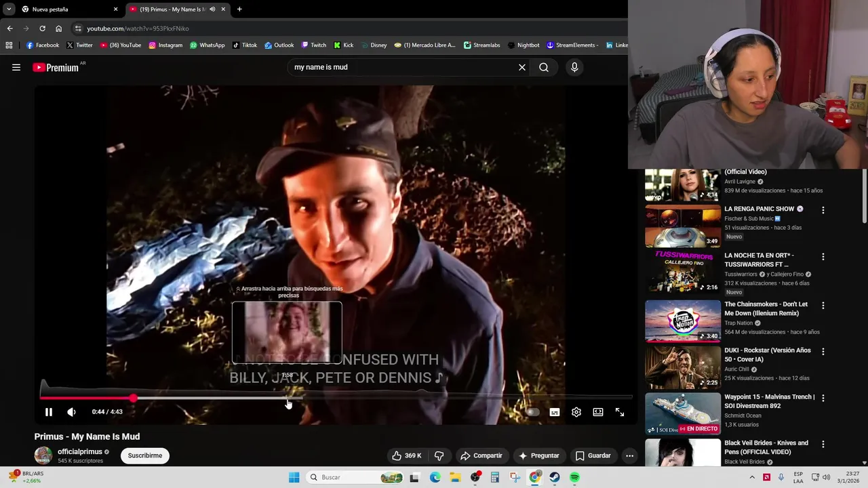This screenshot has width=868, height=488.
Task: Click the Preguntar button
Action: [539, 455]
